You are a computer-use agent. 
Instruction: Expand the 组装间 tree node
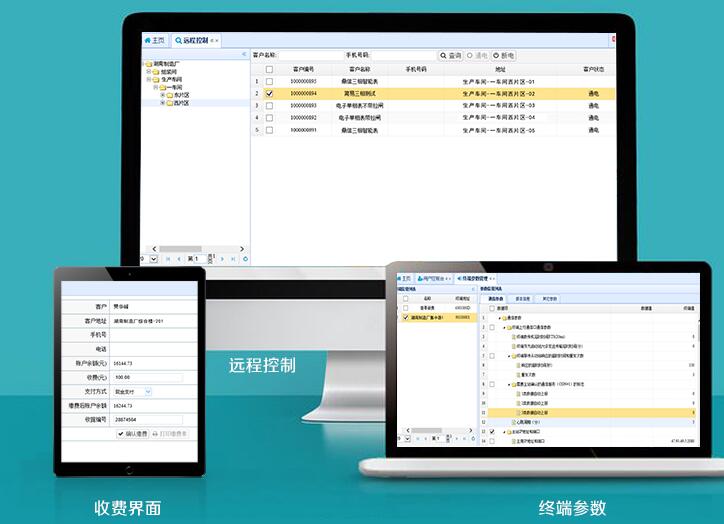click(x=149, y=72)
